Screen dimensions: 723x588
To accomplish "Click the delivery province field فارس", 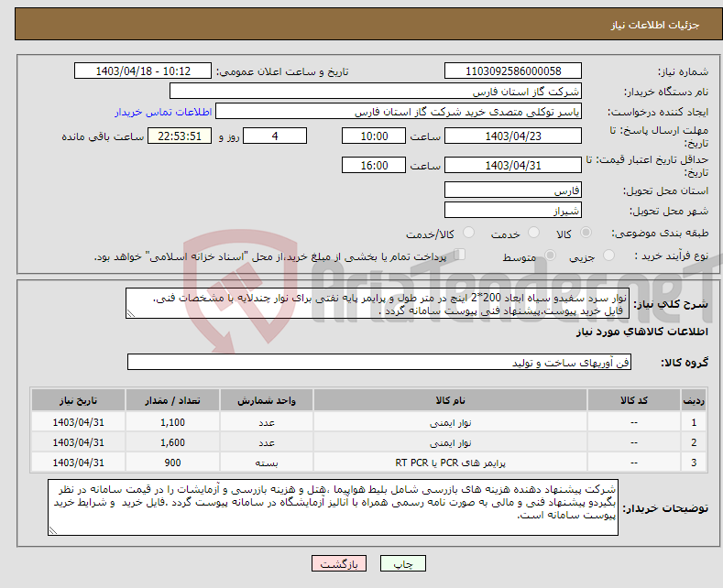I will pos(513,190).
